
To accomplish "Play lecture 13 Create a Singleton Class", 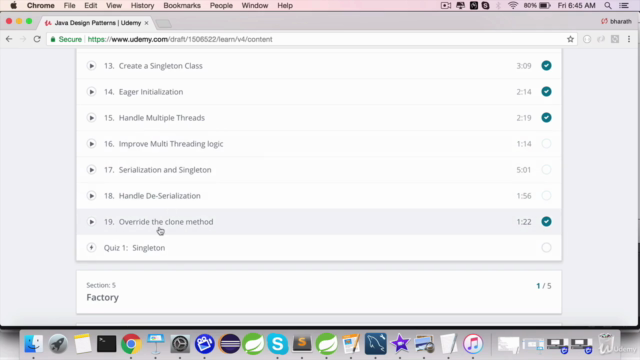I will pyautogui.click(x=91, y=66).
